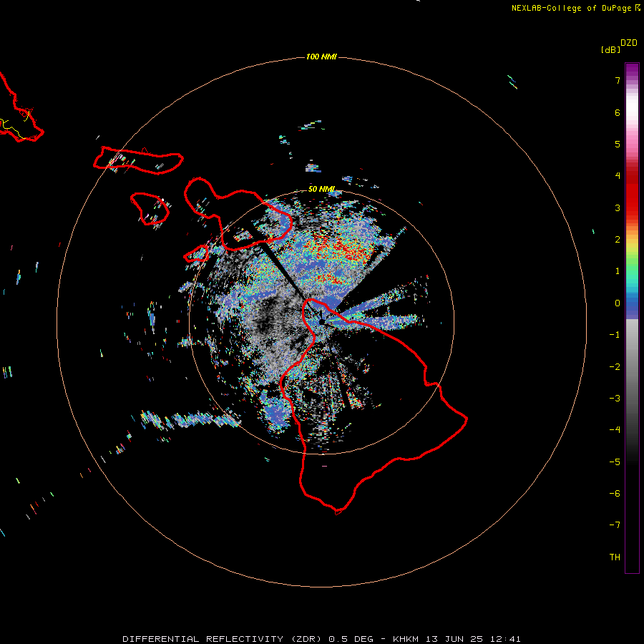Click the -4 value on the color scale

point(615,430)
